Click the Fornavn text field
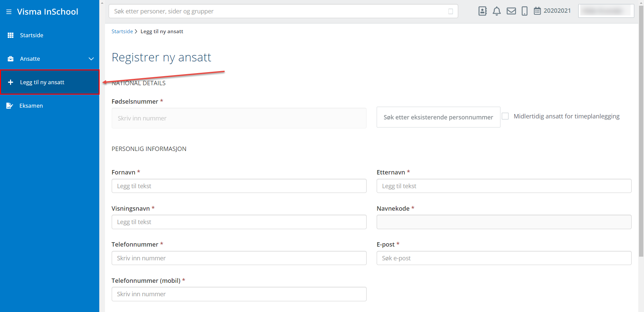Screen dimensions: 644x312 tap(239, 186)
